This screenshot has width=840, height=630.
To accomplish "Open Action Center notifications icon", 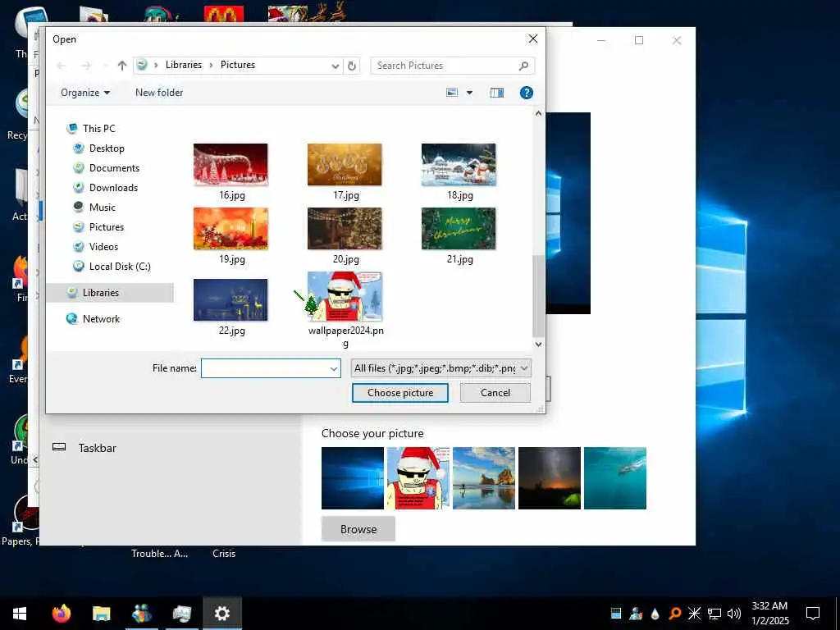I will point(813,614).
